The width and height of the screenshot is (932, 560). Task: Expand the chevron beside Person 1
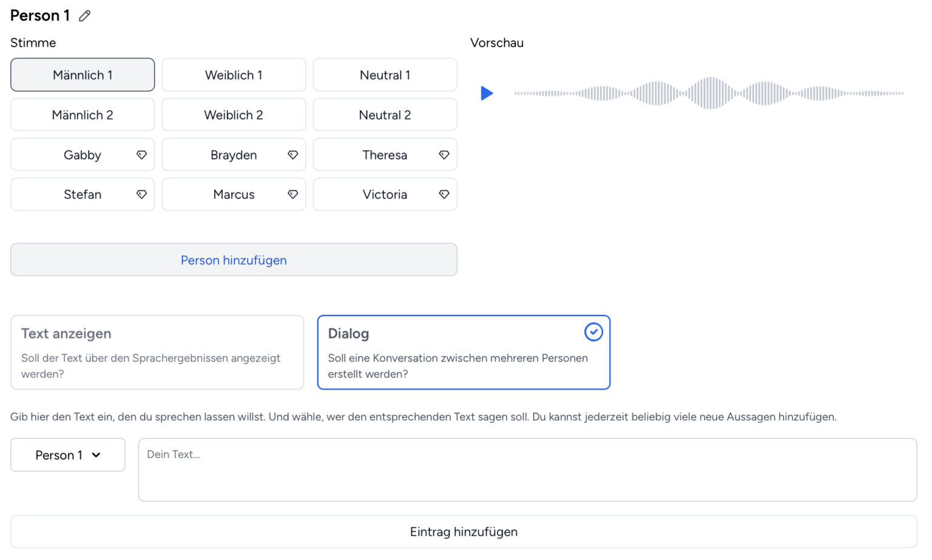(x=96, y=455)
